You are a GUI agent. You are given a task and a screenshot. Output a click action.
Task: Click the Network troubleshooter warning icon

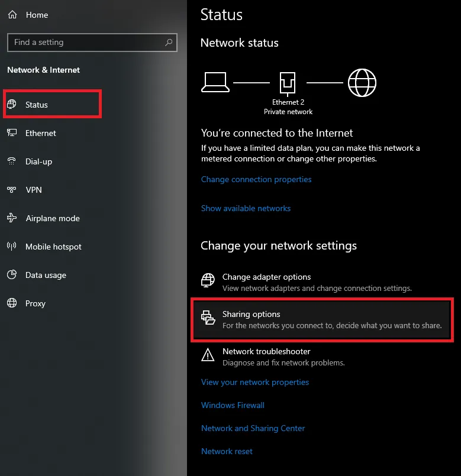click(x=208, y=355)
